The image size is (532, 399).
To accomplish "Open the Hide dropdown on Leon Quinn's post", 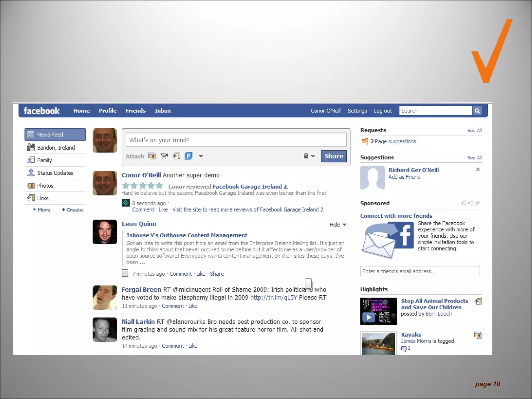I will pyautogui.click(x=338, y=225).
